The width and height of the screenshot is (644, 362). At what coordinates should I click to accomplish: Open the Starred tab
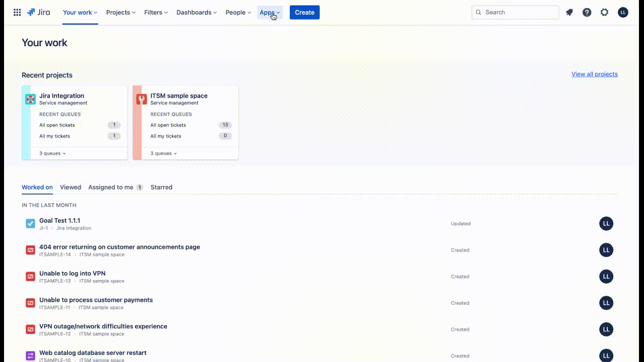tap(162, 187)
